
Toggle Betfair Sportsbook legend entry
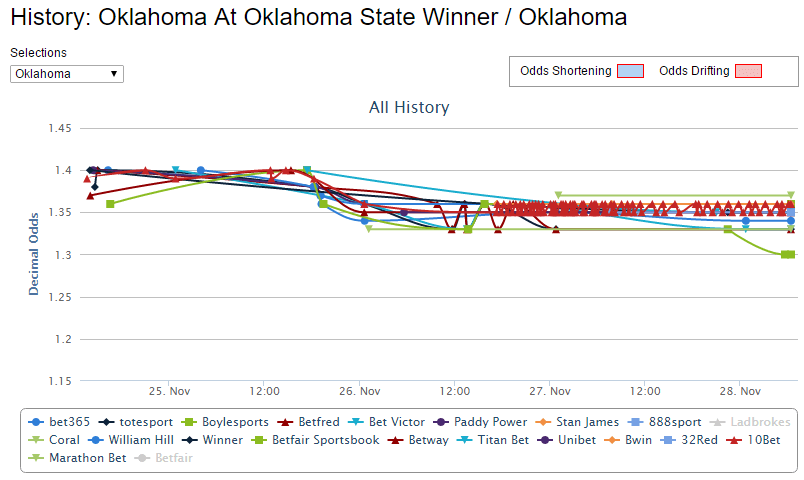coord(315,440)
